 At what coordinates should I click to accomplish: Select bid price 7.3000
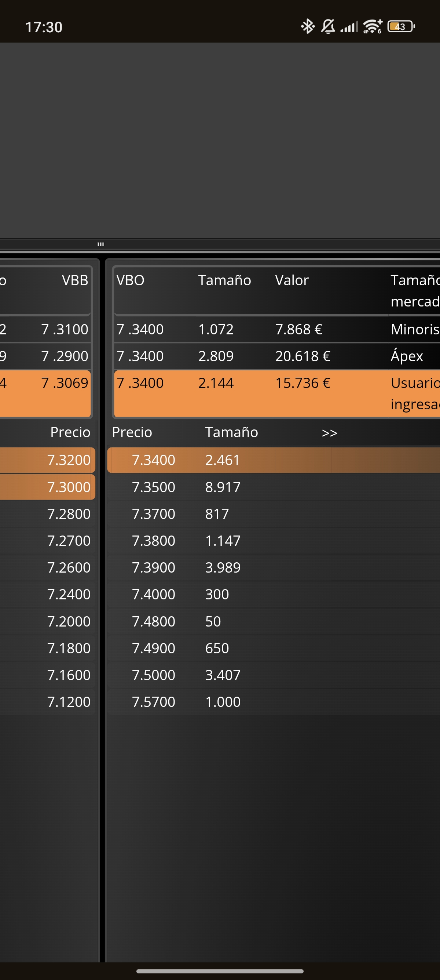click(x=69, y=487)
